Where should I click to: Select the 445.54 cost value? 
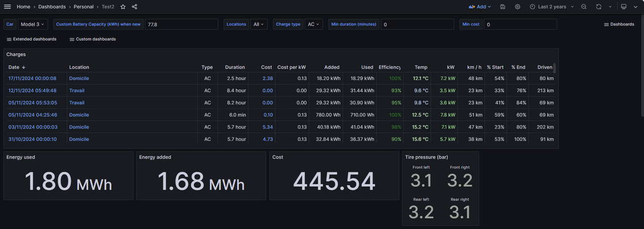pyautogui.click(x=335, y=182)
